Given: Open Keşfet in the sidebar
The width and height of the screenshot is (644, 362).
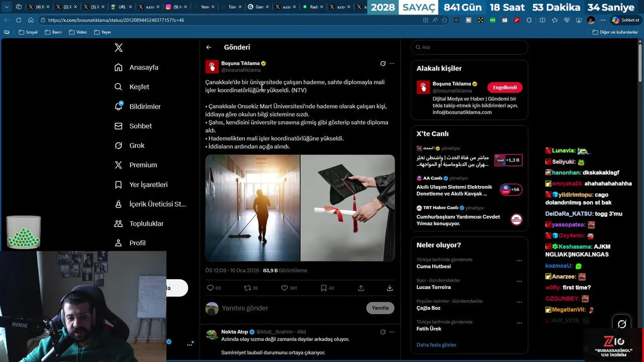Looking at the screenshot, I should [132, 87].
